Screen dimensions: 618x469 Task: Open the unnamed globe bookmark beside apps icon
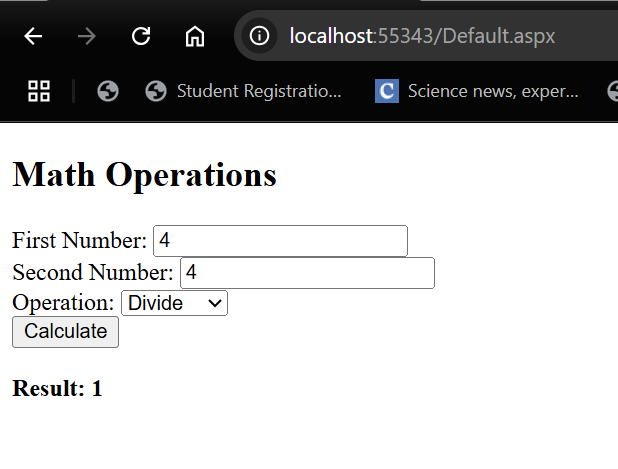pyautogui.click(x=108, y=91)
